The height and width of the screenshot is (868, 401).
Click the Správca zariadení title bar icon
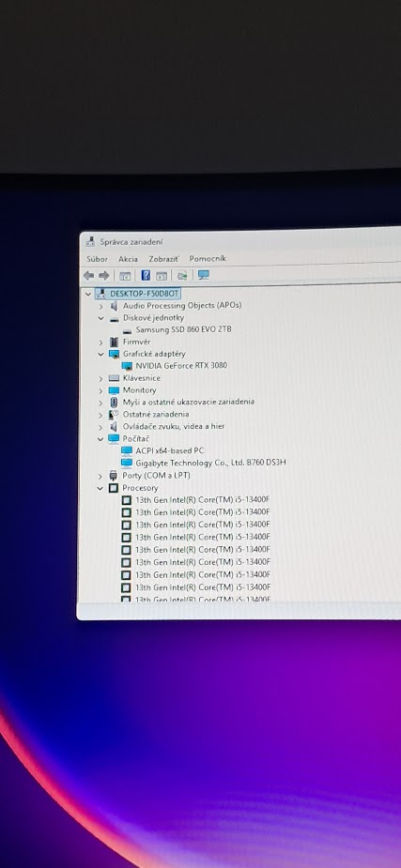90,241
